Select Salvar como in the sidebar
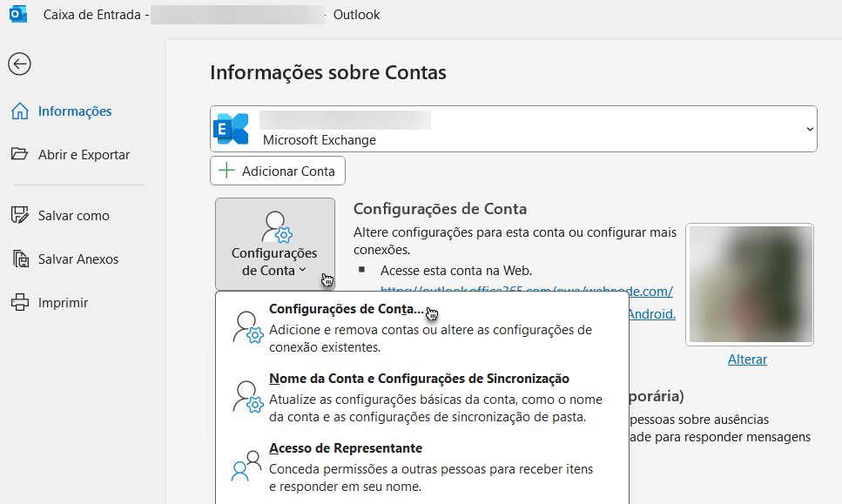This screenshot has height=504, width=842. pos(74,216)
